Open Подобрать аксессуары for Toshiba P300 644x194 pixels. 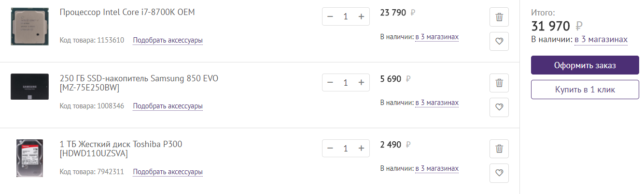(168, 172)
